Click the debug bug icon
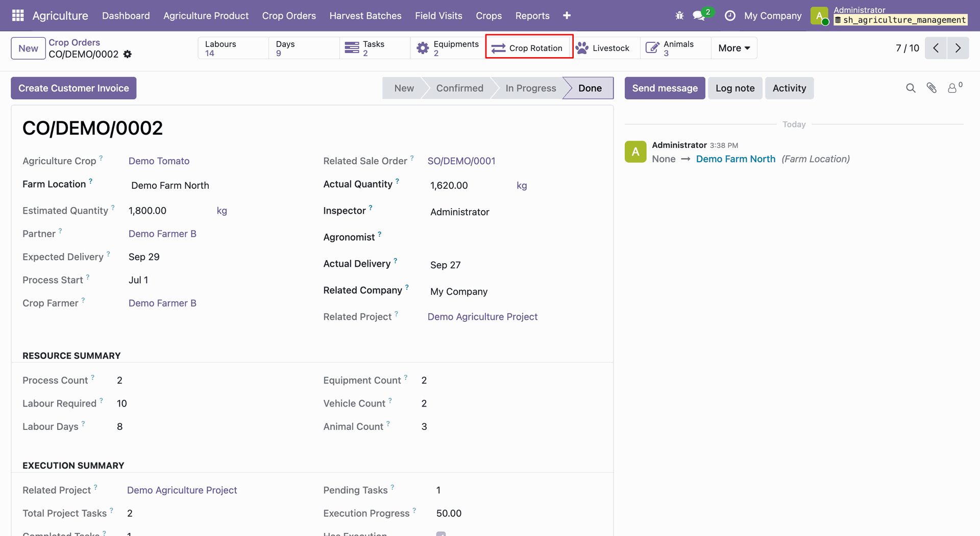980x536 pixels. click(x=679, y=16)
